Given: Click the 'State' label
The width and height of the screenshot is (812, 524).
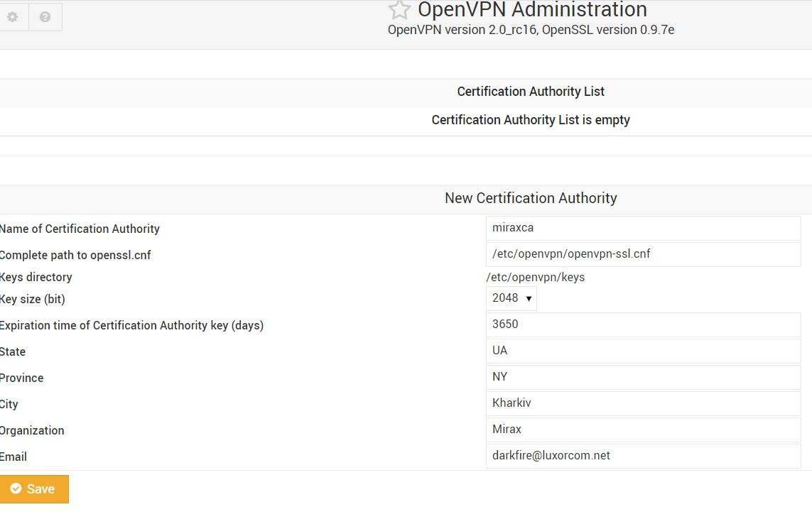Looking at the screenshot, I should click(12, 352).
